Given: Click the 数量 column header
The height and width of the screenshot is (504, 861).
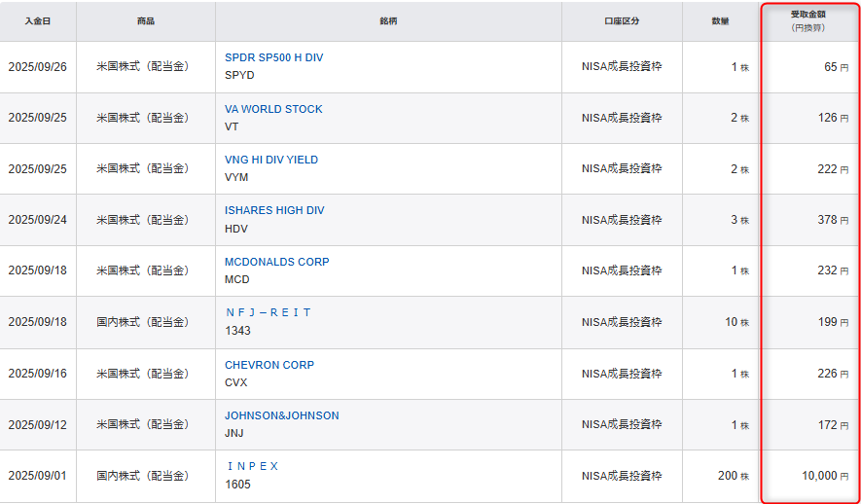Looking at the screenshot, I should pos(719,20).
